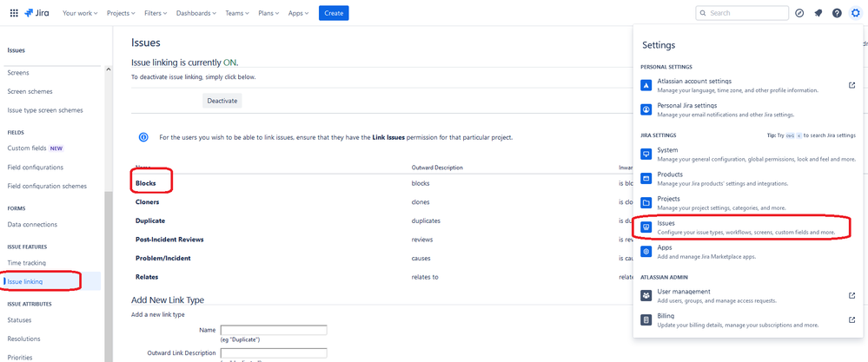Open the Plans dropdown

(x=269, y=13)
